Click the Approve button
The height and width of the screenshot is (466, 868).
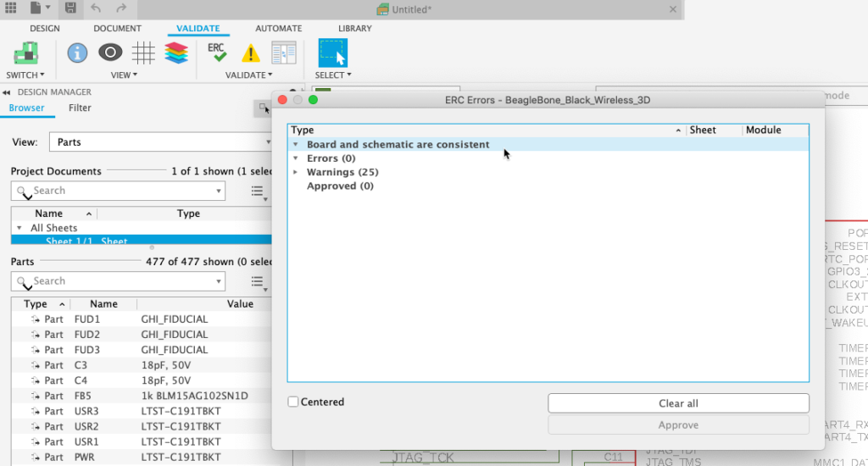pos(678,425)
